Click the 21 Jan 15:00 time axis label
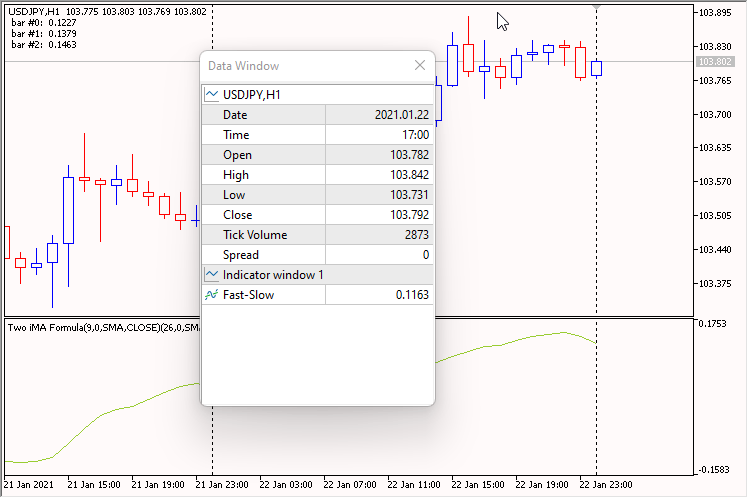The width and height of the screenshot is (748, 498). coord(94,485)
